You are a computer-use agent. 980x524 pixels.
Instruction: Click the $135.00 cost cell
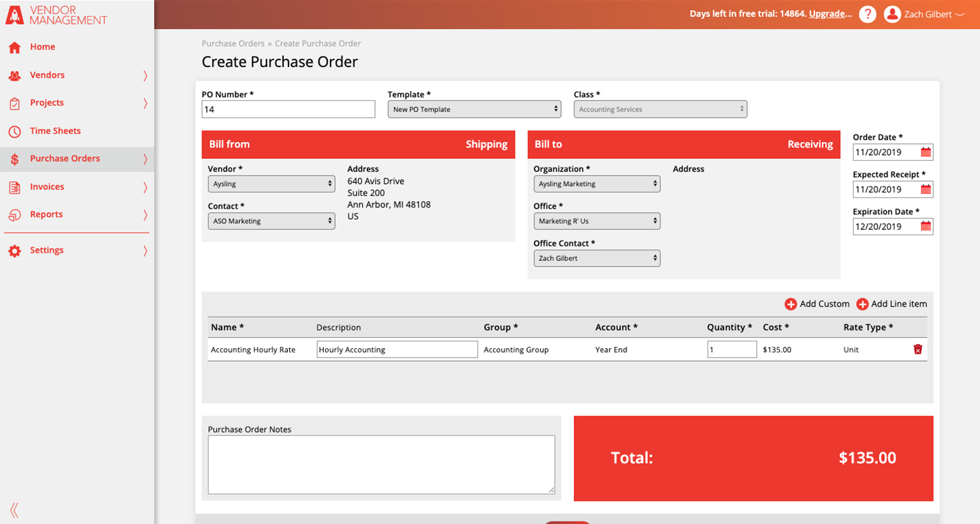(777, 350)
